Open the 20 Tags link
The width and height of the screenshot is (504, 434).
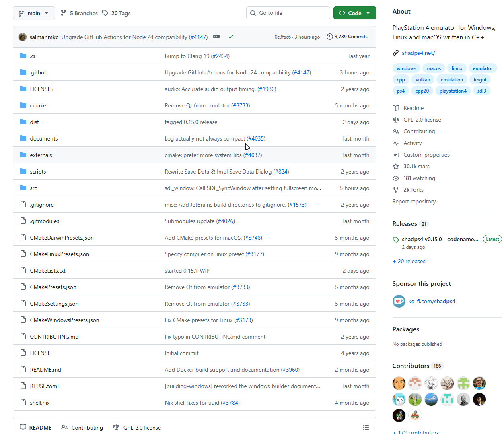click(116, 13)
